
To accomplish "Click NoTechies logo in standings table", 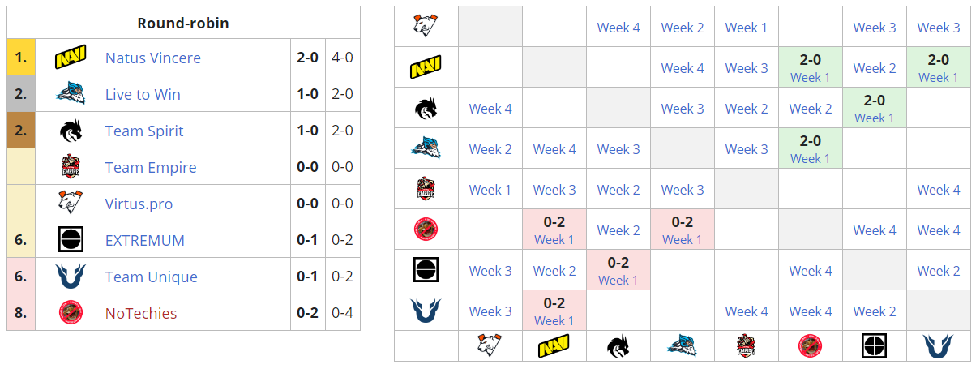I will [71, 313].
